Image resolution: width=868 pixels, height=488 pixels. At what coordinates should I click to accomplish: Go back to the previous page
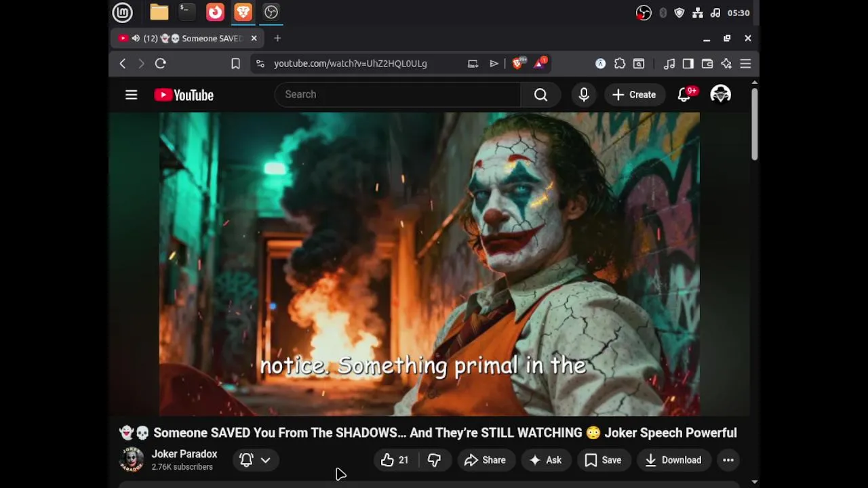(x=123, y=64)
